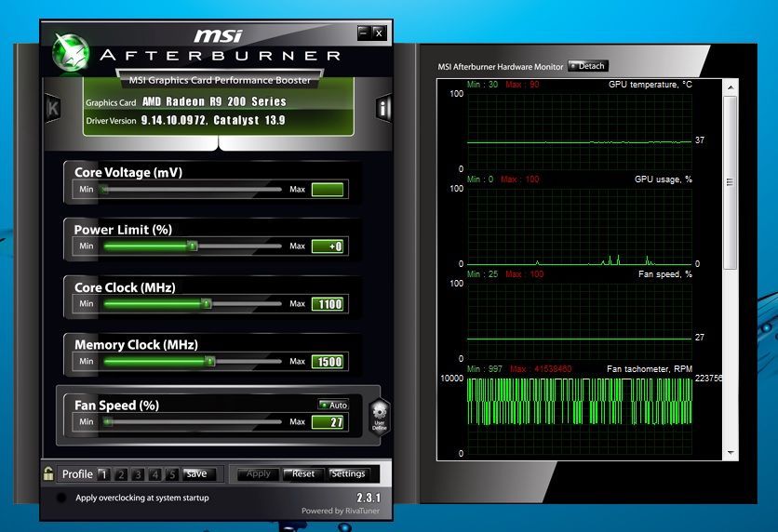Click the MSI Afterburner jet logo

[x=70, y=53]
